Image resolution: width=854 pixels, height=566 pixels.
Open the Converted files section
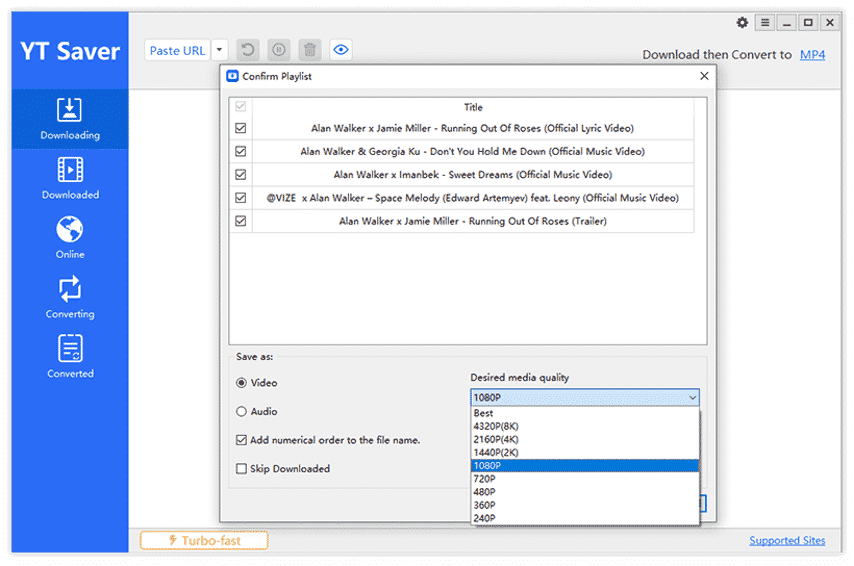[x=70, y=357]
